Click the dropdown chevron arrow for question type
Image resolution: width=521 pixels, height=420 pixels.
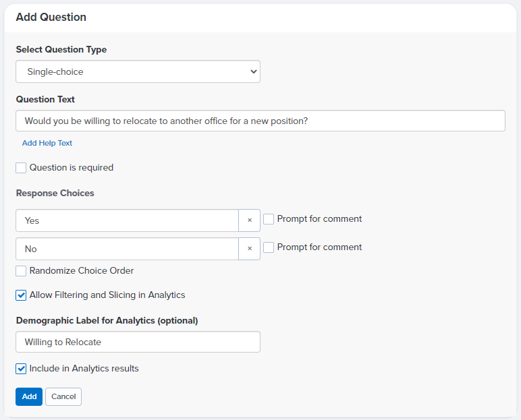(x=254, y=71)
